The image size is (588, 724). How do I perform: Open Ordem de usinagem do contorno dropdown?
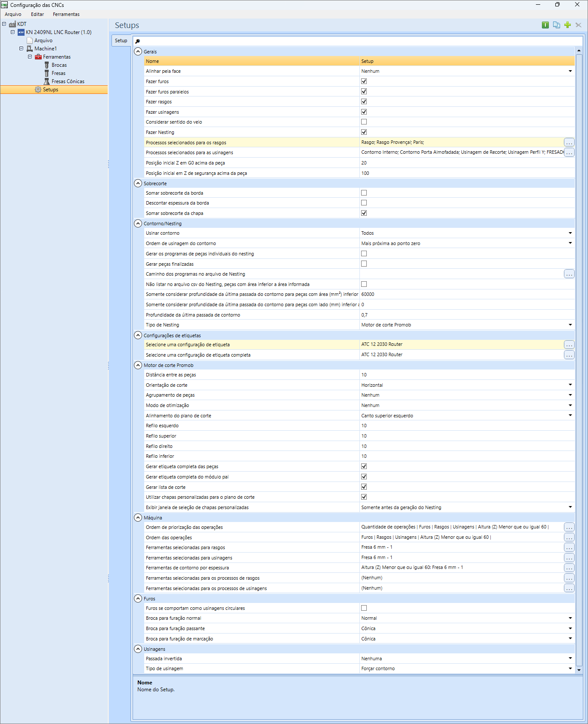[x=570, y=243]
